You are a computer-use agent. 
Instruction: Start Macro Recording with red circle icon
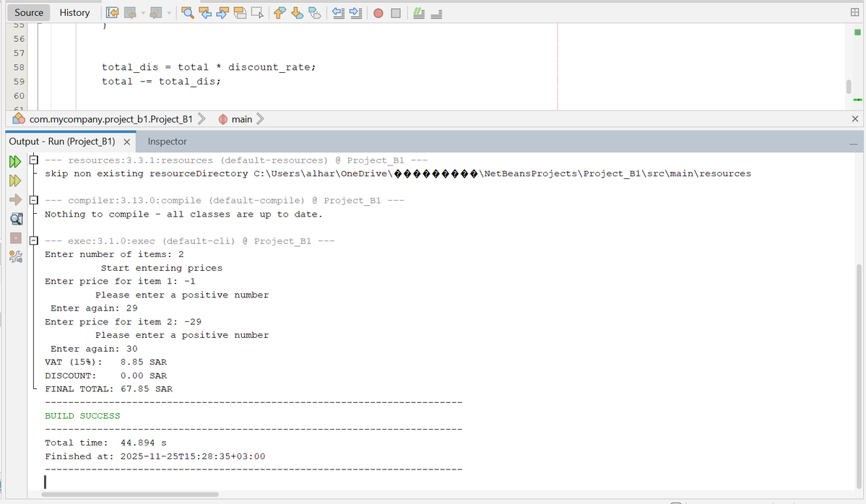378,13
